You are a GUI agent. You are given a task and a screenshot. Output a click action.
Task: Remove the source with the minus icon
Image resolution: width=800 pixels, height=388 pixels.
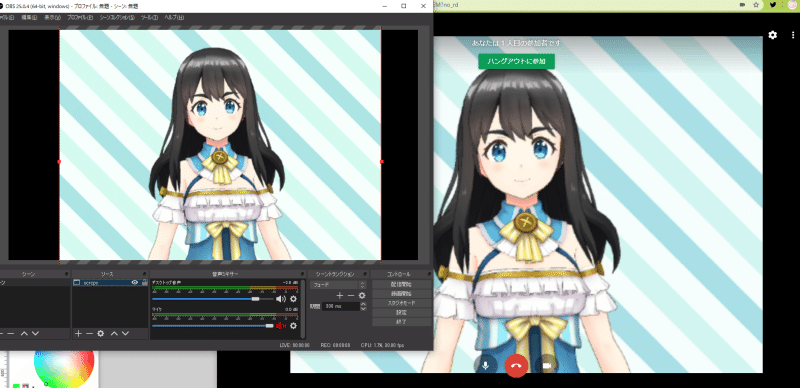point(89,333)
